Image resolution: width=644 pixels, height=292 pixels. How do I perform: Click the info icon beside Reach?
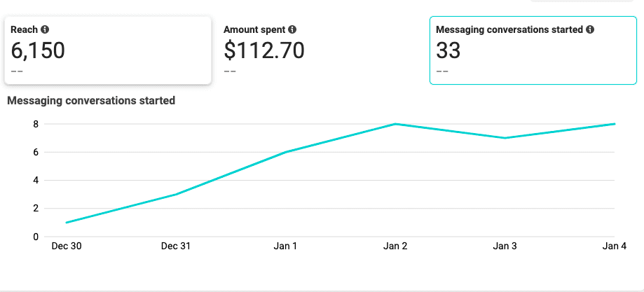[x=45, y=29]
